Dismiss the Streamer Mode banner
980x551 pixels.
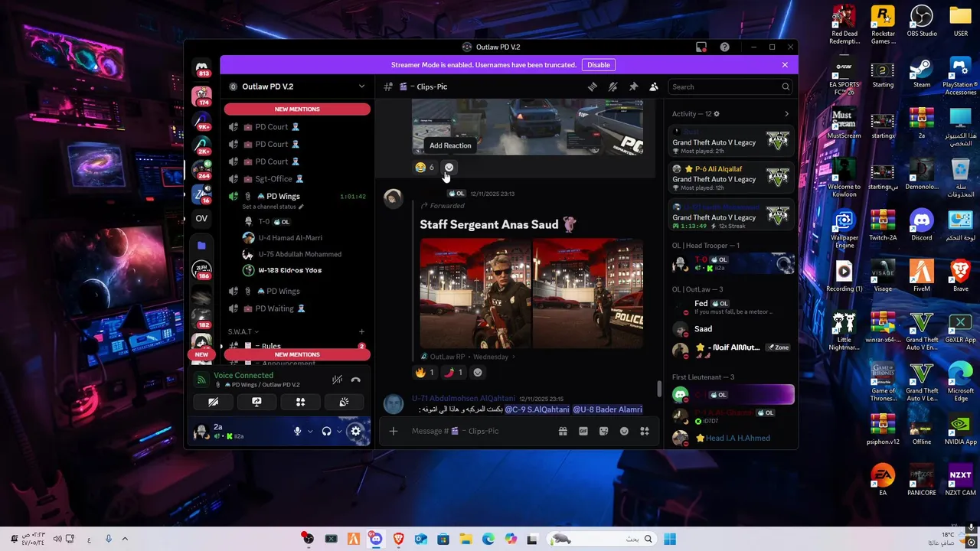click(785, 65)
